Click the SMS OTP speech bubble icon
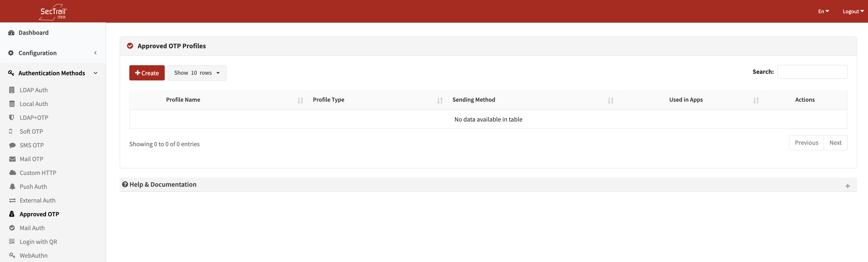Screen dimensions: 868x262 tap(12, 145)
